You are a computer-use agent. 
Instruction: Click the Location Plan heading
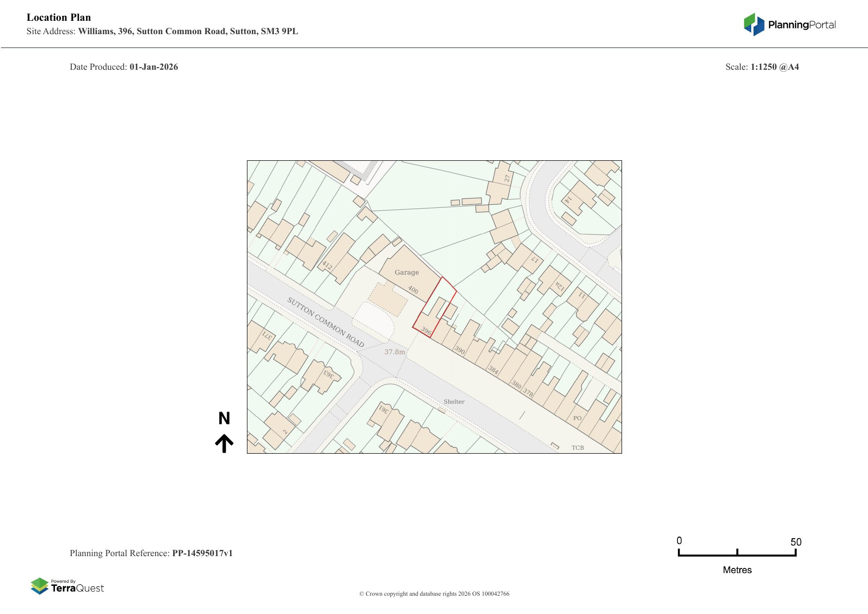tap(59, 17)
